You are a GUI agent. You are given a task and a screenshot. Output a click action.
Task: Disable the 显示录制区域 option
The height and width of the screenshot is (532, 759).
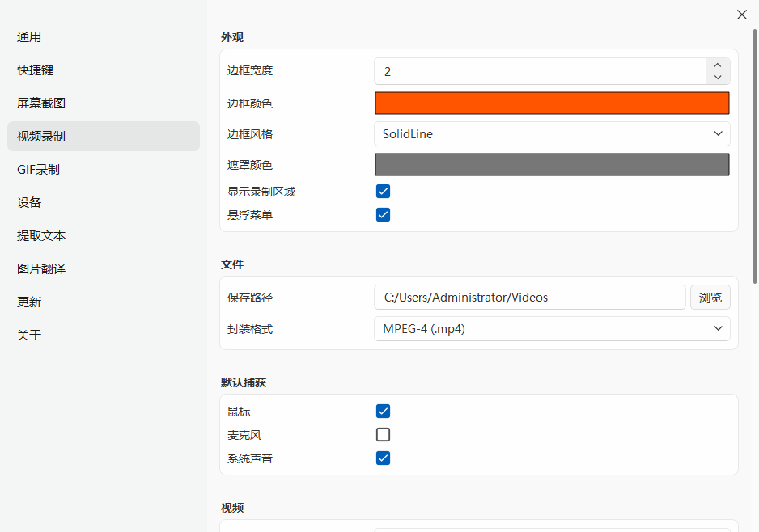(x=383, y=191)
